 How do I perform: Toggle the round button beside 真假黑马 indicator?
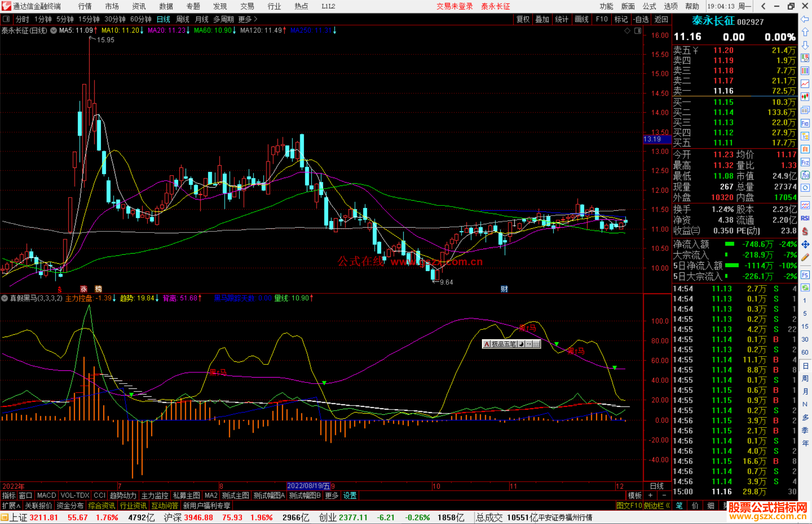tap(5, 298)
